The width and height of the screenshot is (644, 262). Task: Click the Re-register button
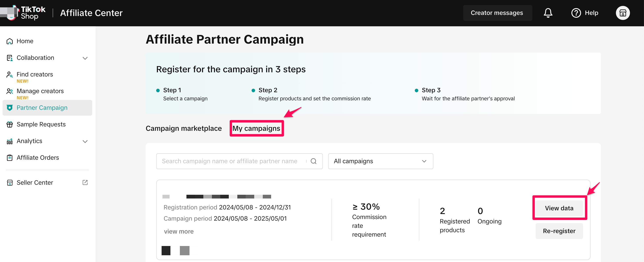tap(559, 231)
